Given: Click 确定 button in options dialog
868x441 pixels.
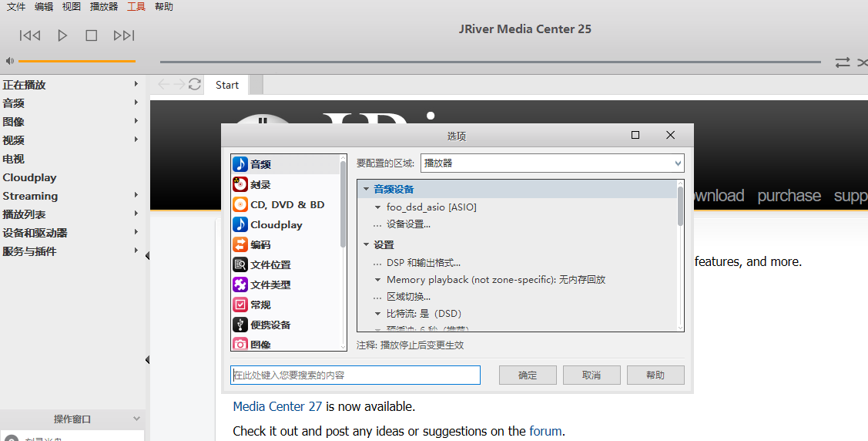Looking at the screenshot, I should (x=528, y=375).
